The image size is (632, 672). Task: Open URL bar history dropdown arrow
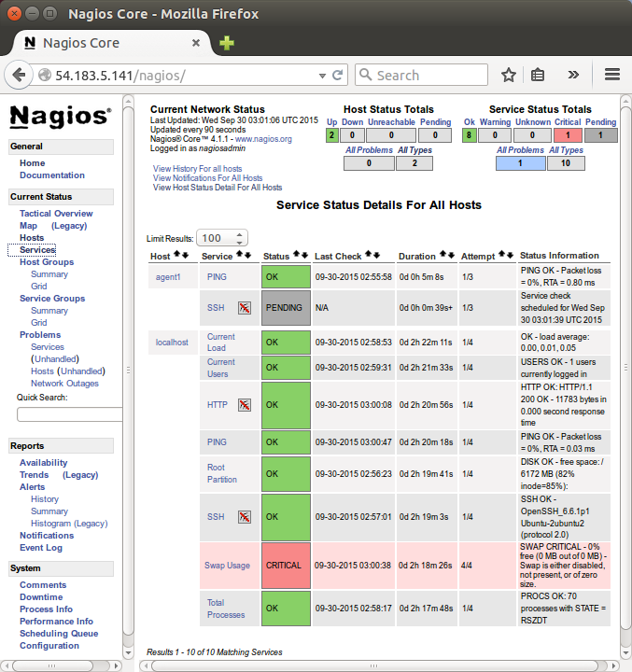(322, 76)
